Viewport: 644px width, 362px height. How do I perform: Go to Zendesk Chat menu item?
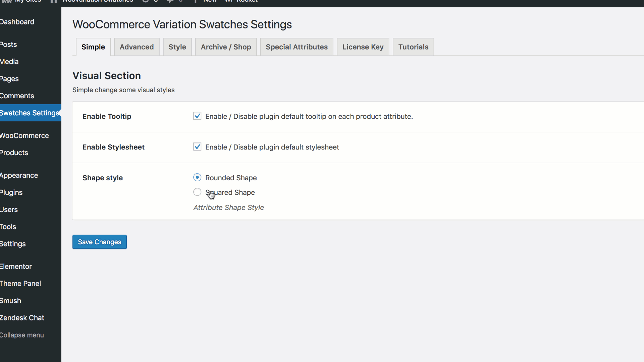[22, 318]
